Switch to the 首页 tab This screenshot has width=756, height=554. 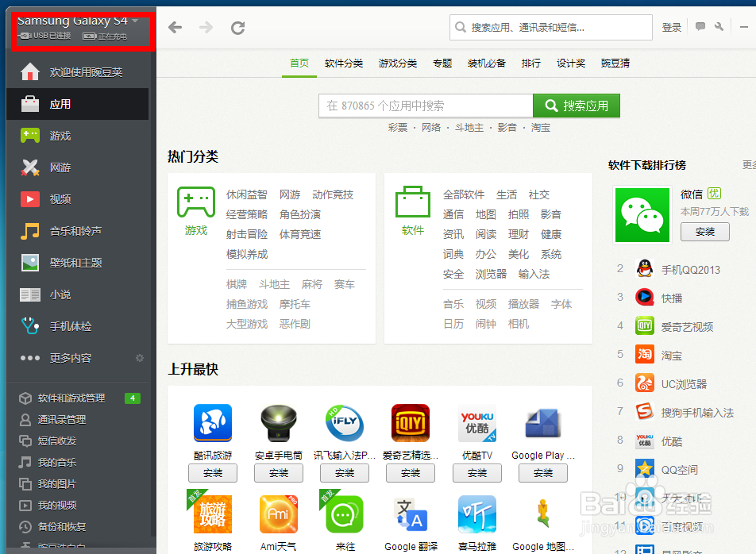[299, 63]
